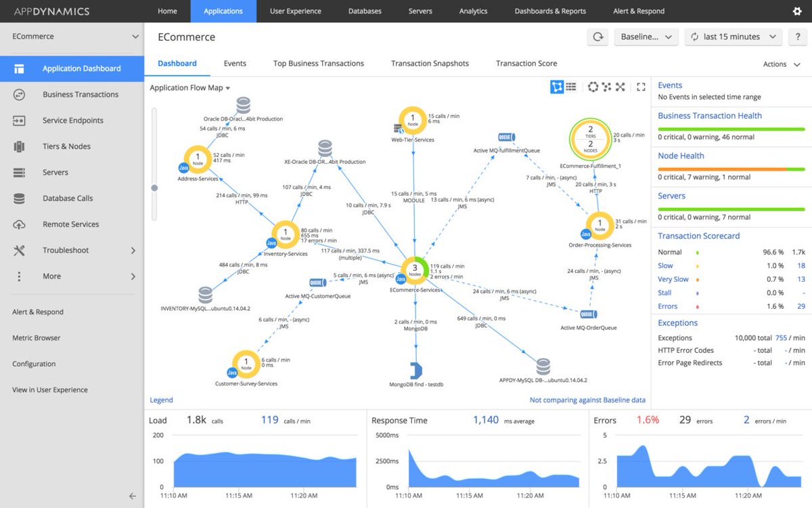Click the Servers sidebar icon
812x508 pixels.
19,172
